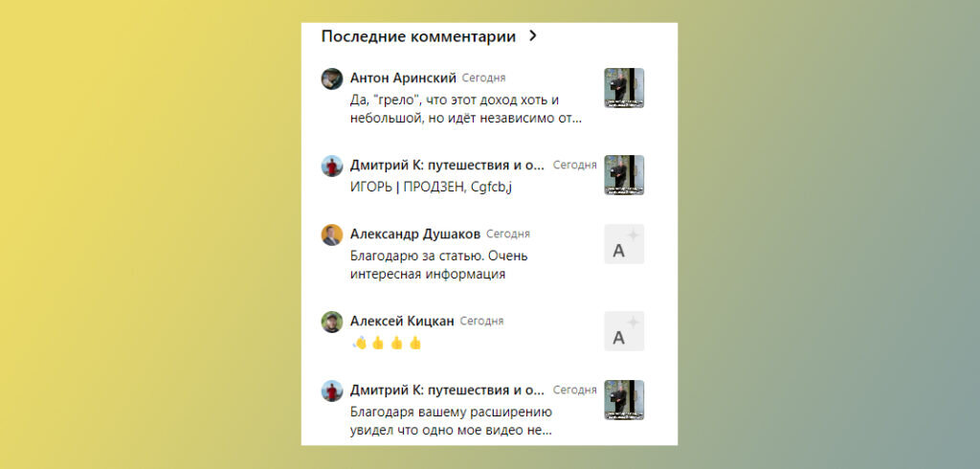The image size is (980, 469).
Task: Open the comment ИГОРЬ | ПРОДЗЕН, Cgfcb,j
Action: (x=431, y=187)
